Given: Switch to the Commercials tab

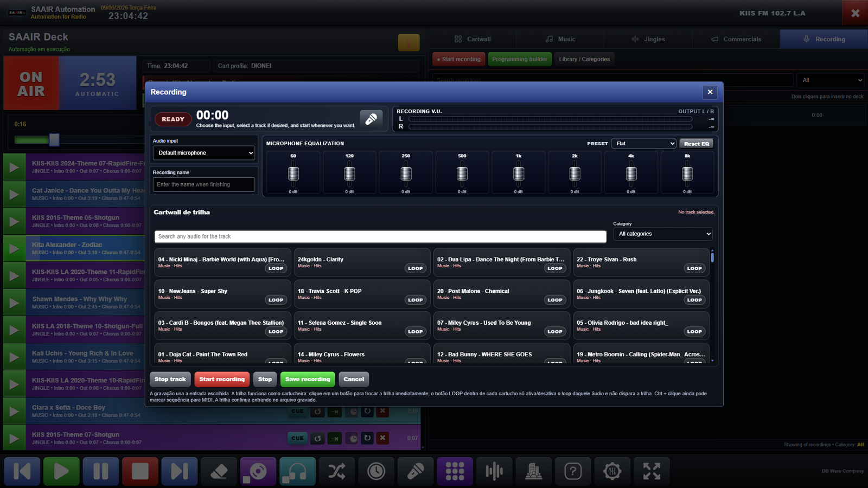Looking at the screenshot, I should tap(736, 39).
